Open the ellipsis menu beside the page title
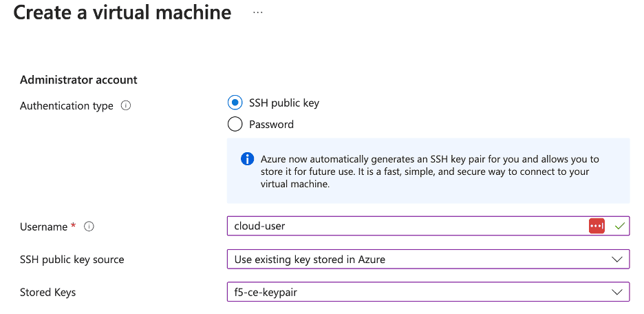 coord(258,12)
